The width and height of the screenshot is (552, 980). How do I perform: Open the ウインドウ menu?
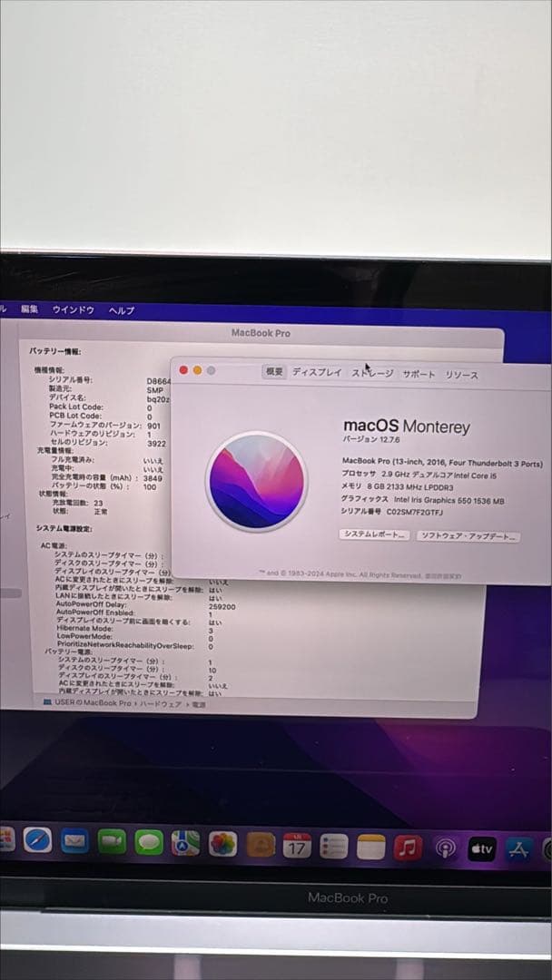(x=74, y=309)
